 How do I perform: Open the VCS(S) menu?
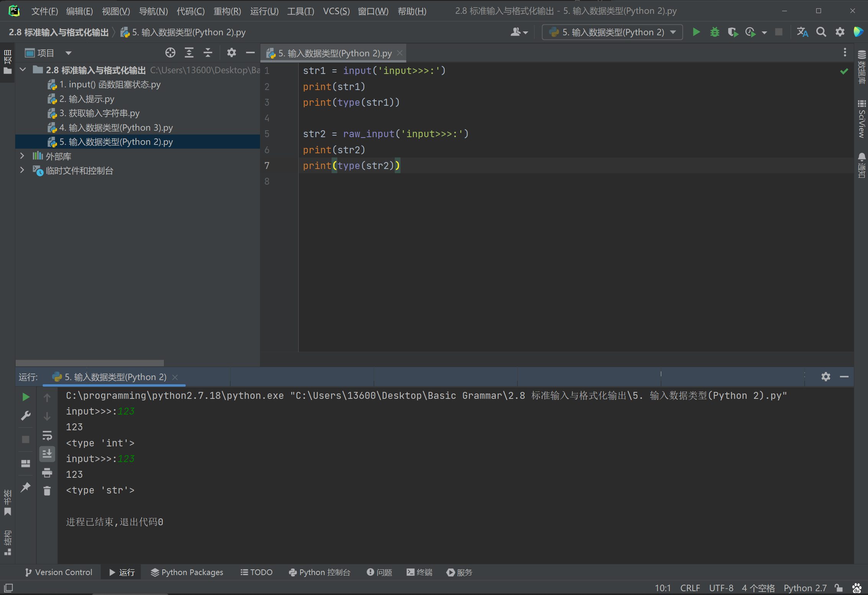pyautogui.click(x=336, y=11)
